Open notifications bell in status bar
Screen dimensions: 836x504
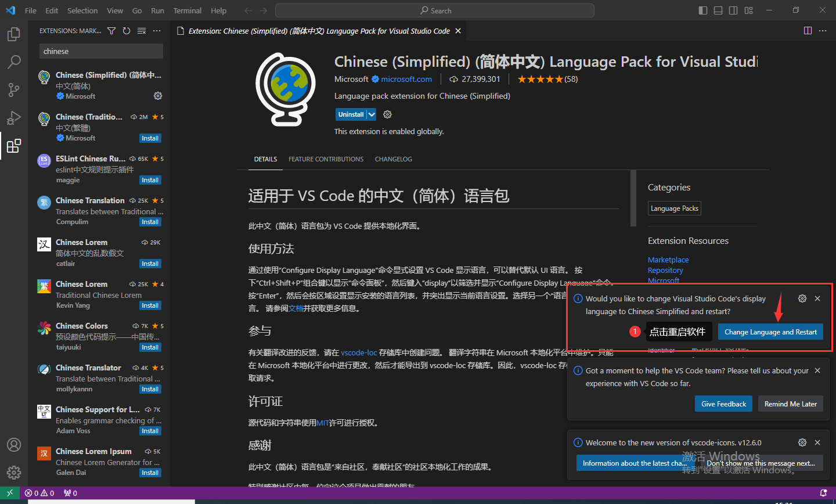pyautogui.click(x=823, y=493)
